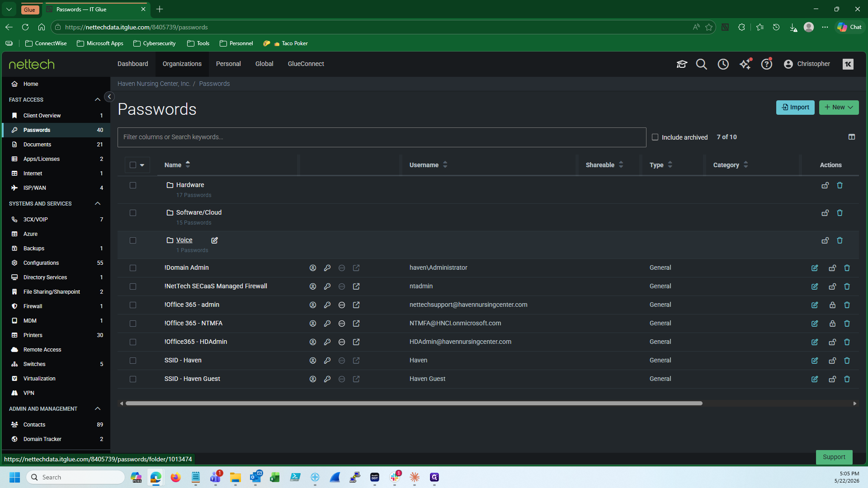
Task: Copy username icon for !NetTech SECaaS Managed Firewall
Action: point(313,286)
